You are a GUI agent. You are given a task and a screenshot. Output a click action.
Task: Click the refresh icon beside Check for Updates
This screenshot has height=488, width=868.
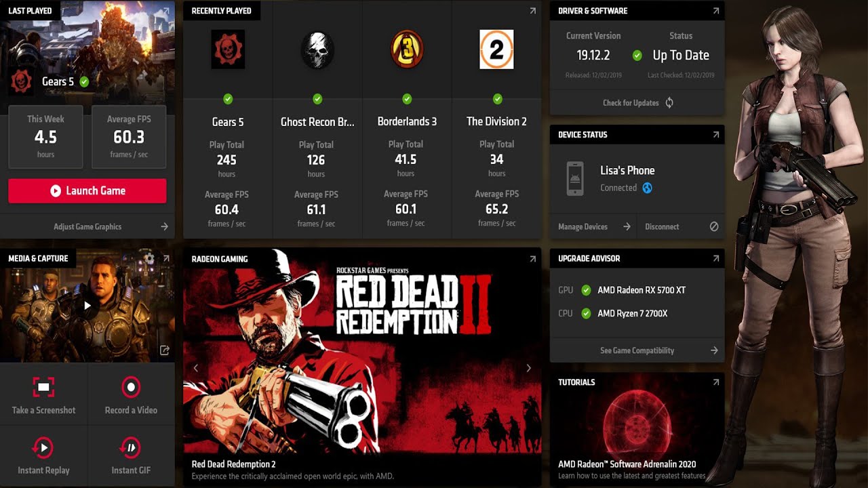click(x=669, y=103)
